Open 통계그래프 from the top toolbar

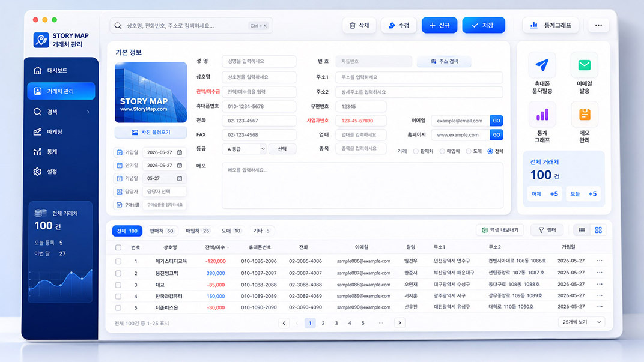click(x=551, y=25)
